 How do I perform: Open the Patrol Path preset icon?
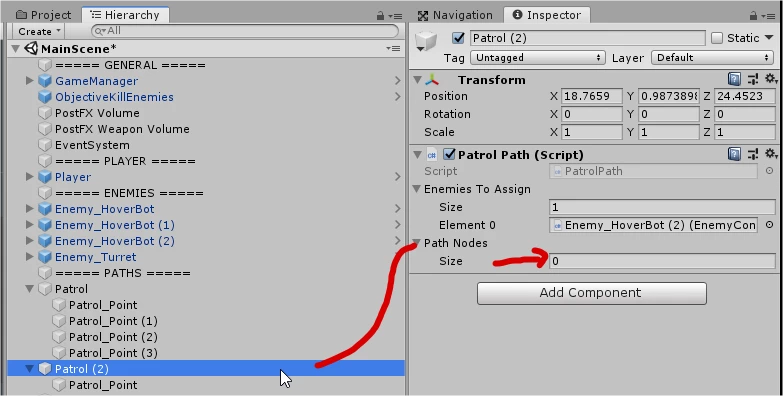click(753, 154)
